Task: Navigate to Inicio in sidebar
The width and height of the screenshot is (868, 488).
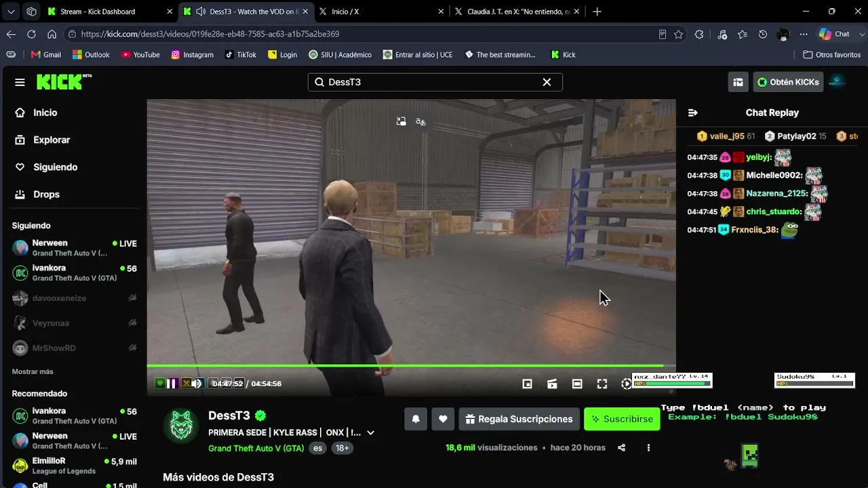Action: 45,113
